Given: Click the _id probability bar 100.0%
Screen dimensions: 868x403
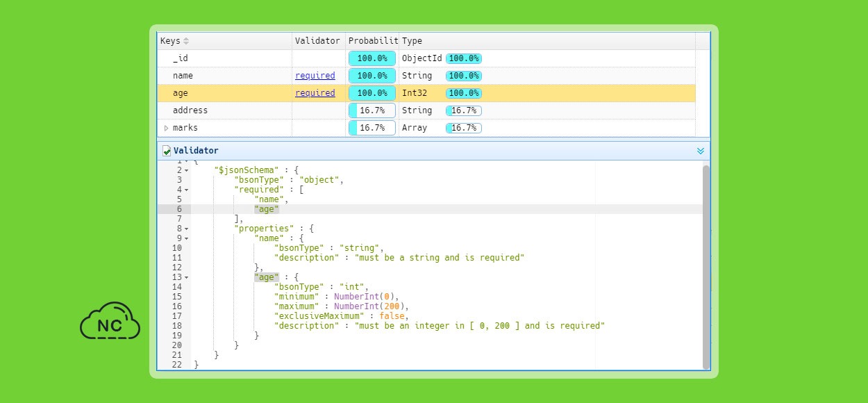Looking at the screenshot, I should (372, 58).
